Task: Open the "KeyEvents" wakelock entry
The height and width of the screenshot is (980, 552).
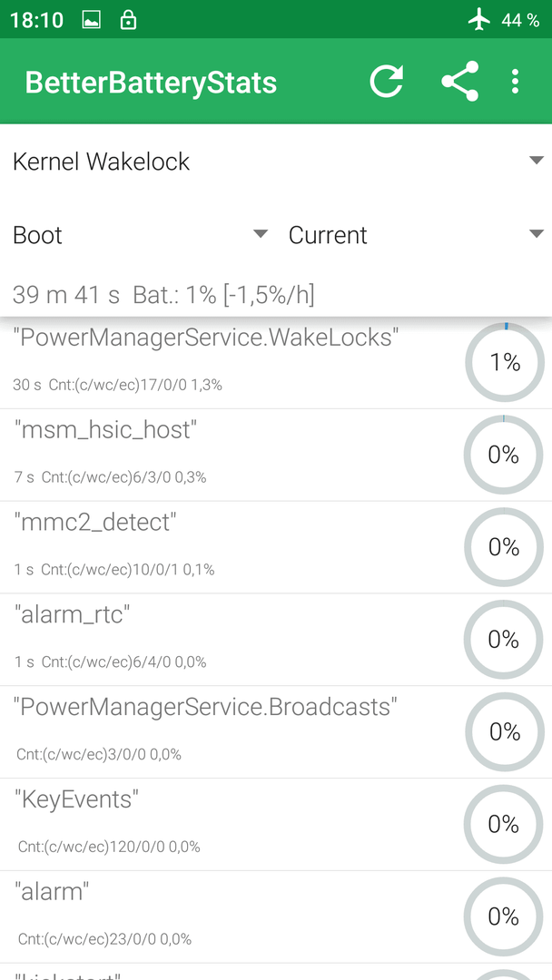Action: point(276,824)
